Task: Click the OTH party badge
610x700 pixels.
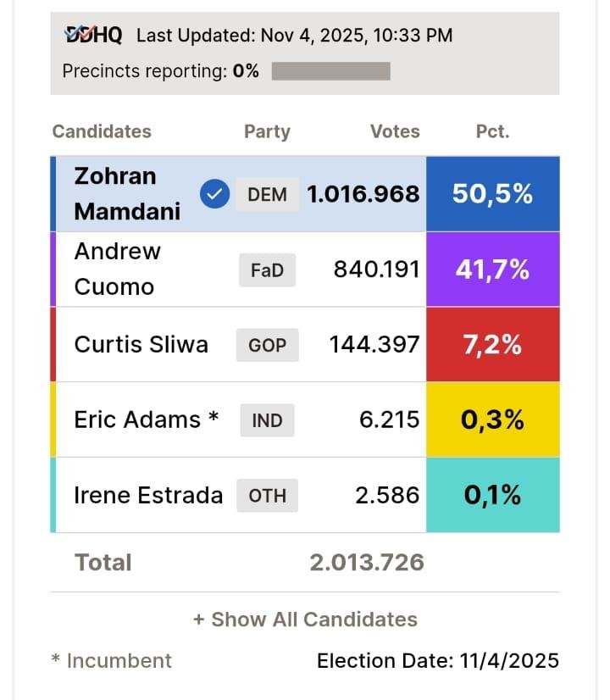Action: (x=267, y=496)
